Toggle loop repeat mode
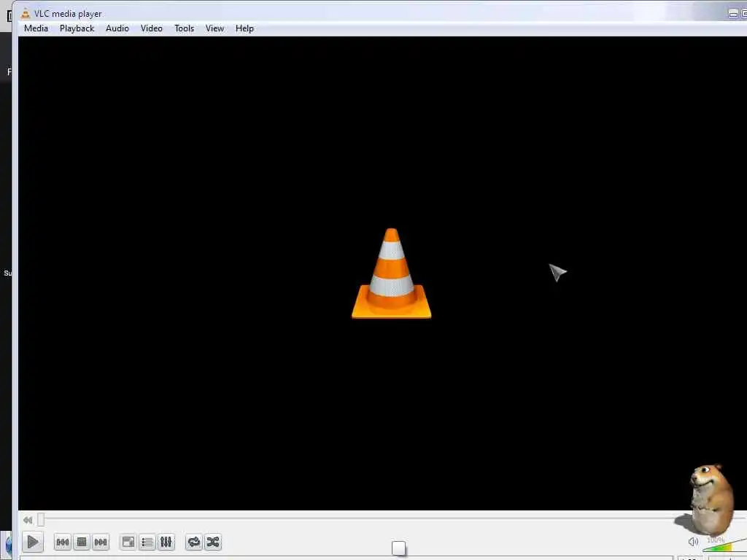The height and width of the screenshot is (560, 747). 194,542
